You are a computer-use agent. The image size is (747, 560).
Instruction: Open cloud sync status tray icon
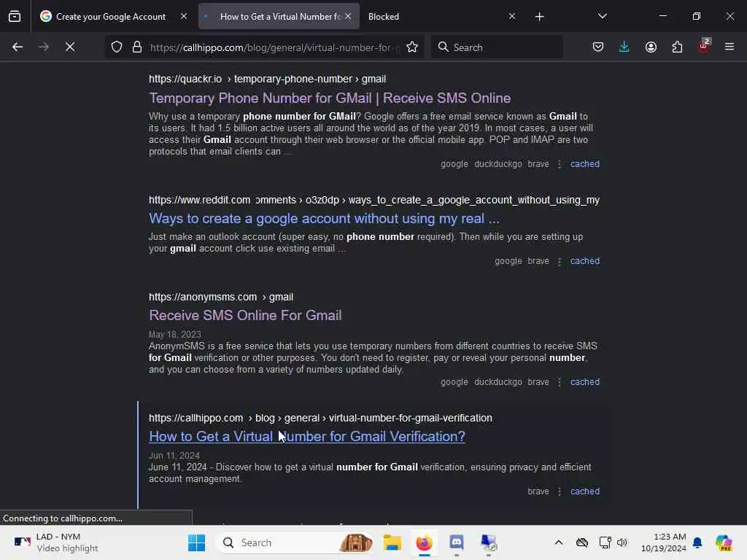tap(581, 542)
